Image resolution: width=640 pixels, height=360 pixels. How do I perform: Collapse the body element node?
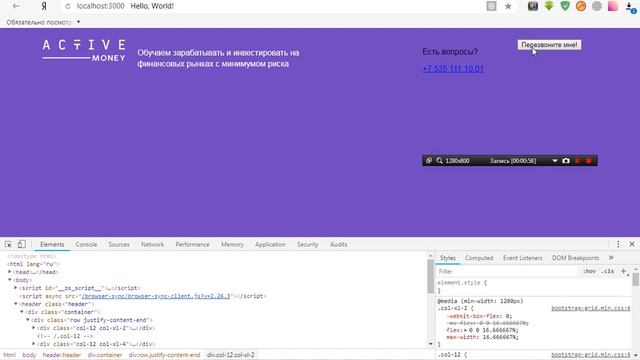[10, 280]
